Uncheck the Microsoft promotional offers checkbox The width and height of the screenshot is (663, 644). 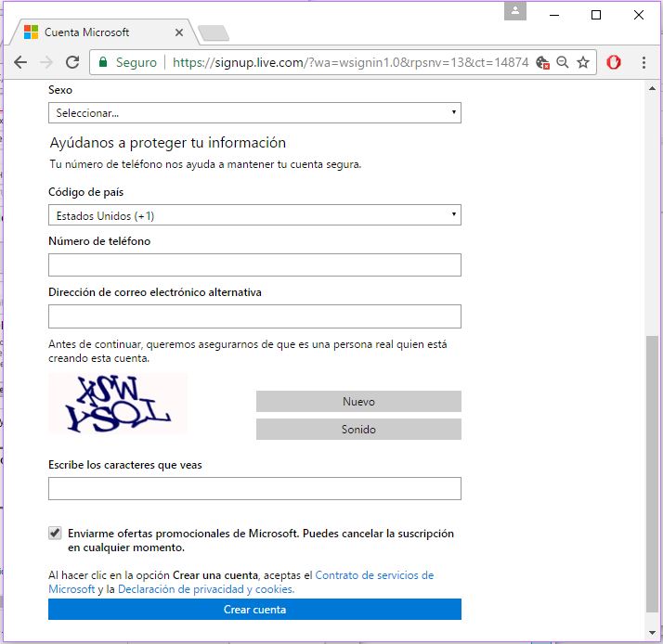pyautogui.click(x=55, y=533)
